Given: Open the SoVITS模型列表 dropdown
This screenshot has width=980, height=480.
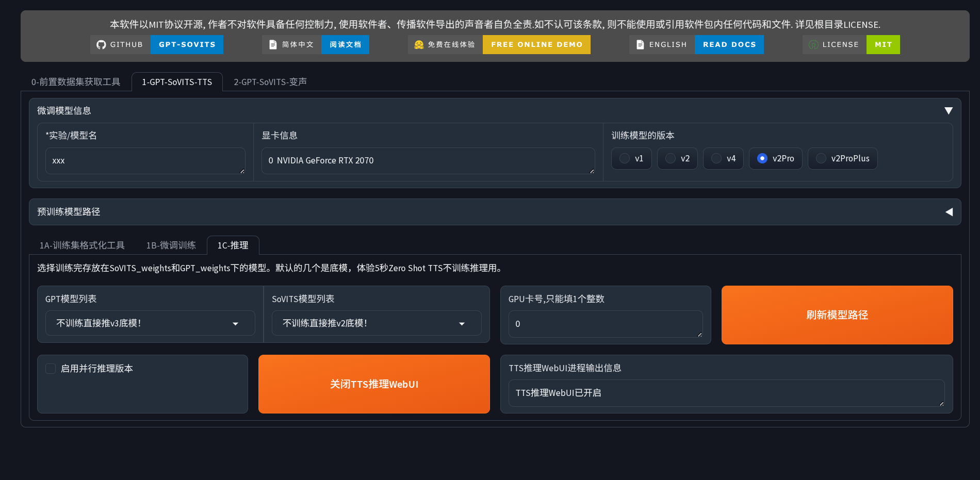Looking at the screenshot, I should tap(377, 323).
